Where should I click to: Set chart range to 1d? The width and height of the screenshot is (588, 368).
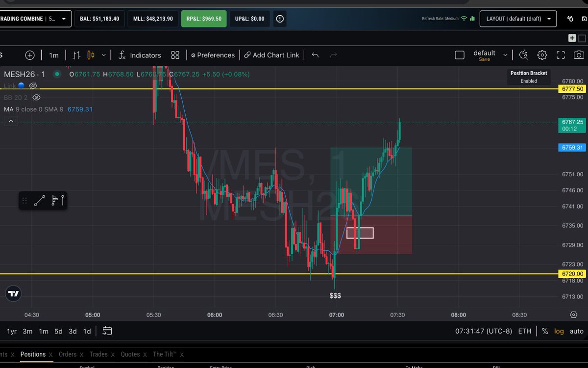87,331
